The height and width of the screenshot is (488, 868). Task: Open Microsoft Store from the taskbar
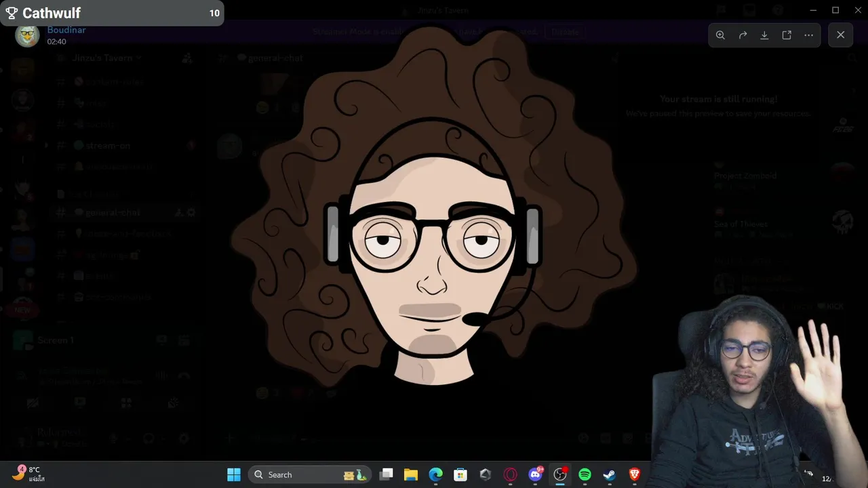tap(460, 474)
